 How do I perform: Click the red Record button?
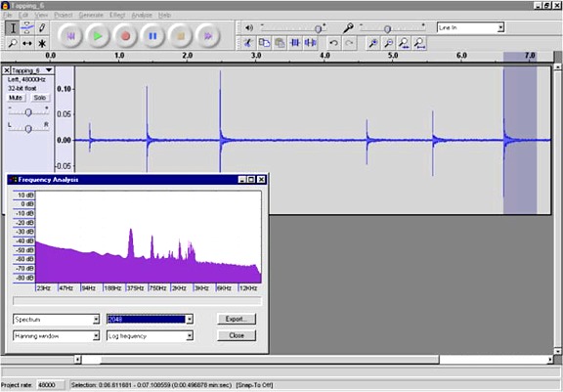pos(125,36)
